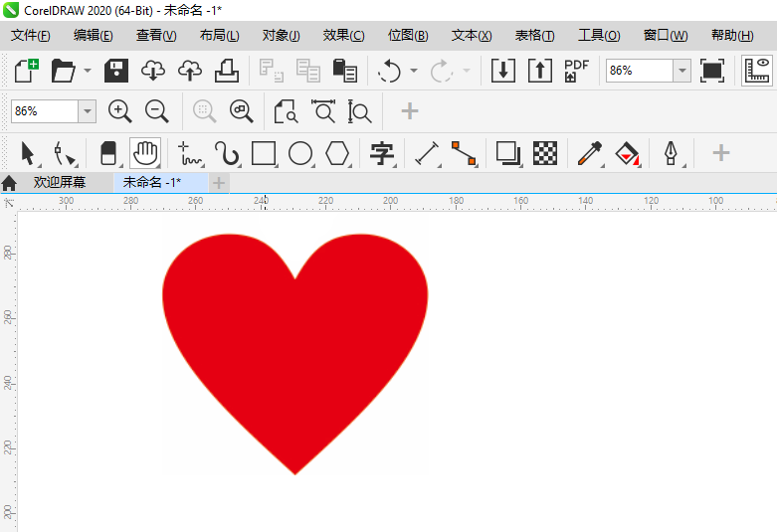Click the 86% zoom field in standard toolbar
The image size is (777, 532).
[639, 71]
